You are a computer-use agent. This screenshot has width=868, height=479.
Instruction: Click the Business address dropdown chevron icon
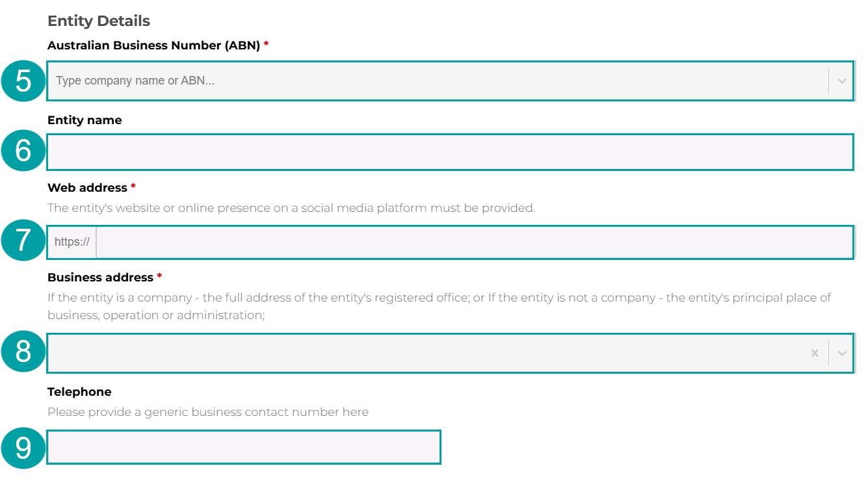point(842,353)
